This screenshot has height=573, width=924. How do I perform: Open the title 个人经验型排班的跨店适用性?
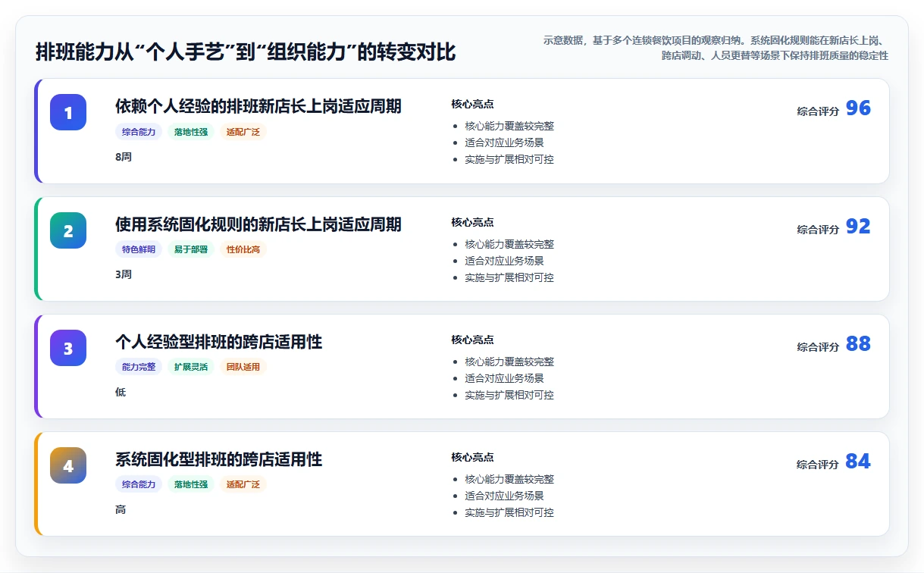[x=219, y=342]
